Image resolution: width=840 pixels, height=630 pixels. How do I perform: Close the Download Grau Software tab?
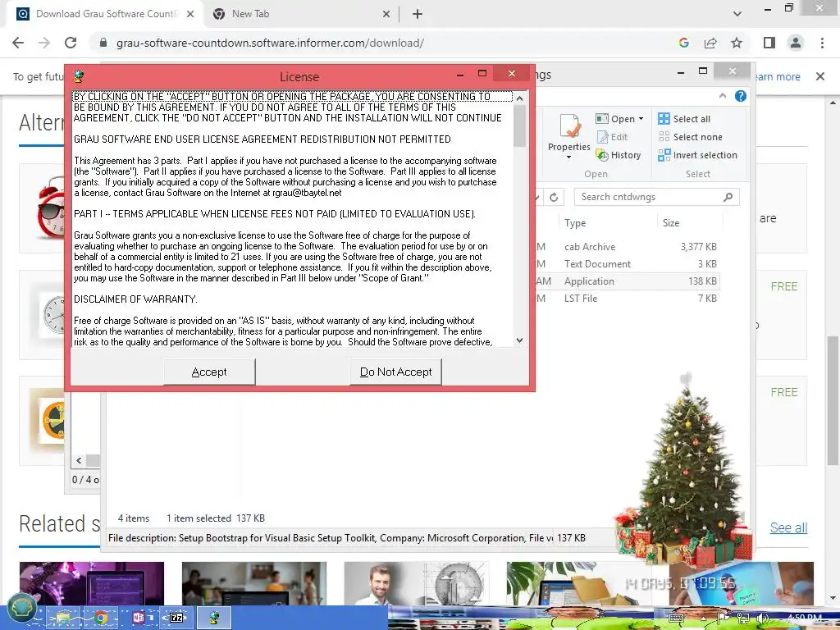[x=190, y=15]
